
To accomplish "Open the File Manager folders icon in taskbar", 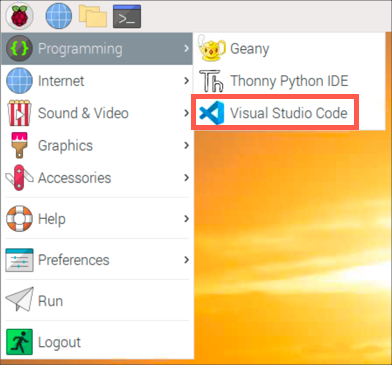I will [93, 15].
